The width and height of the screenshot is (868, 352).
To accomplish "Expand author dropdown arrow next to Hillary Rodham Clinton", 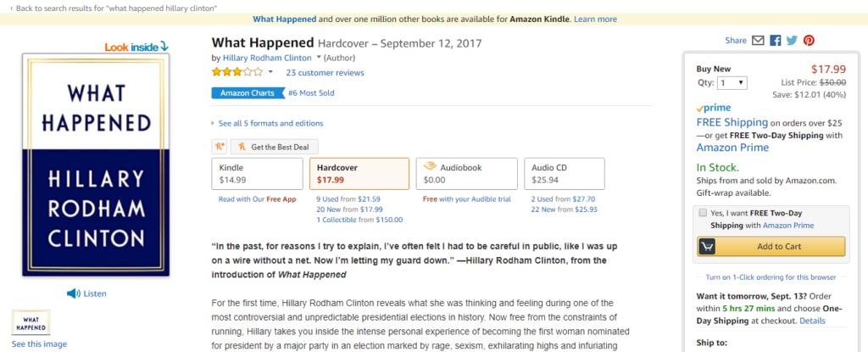I will point(319,58).
